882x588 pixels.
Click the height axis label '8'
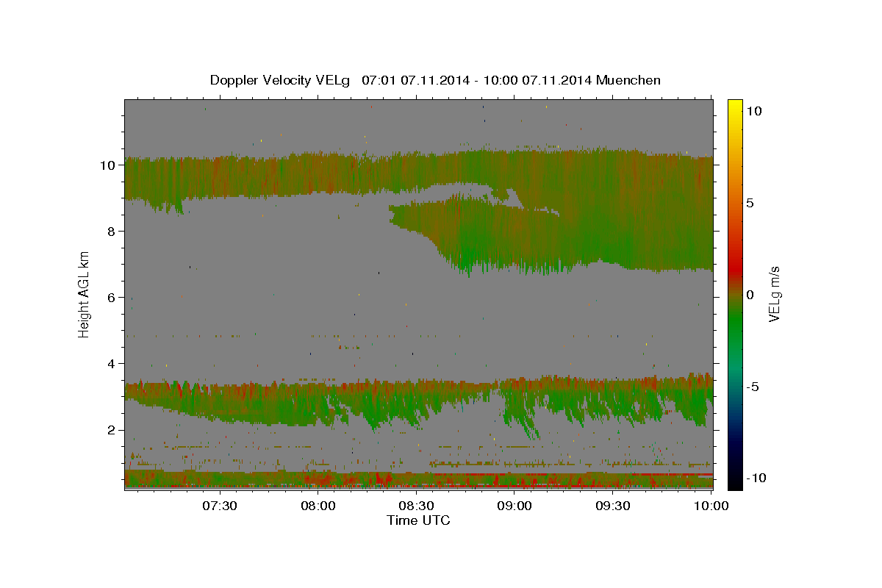[x=112, y=231]
